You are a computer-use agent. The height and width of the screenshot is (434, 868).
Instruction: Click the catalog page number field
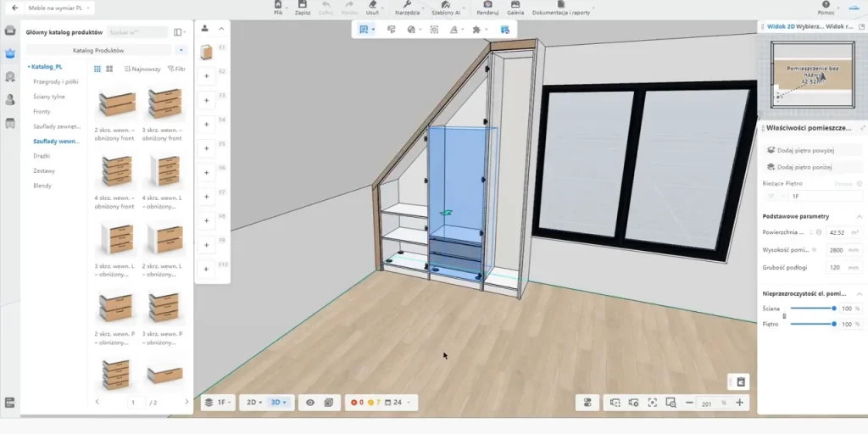tap(136, 403)
